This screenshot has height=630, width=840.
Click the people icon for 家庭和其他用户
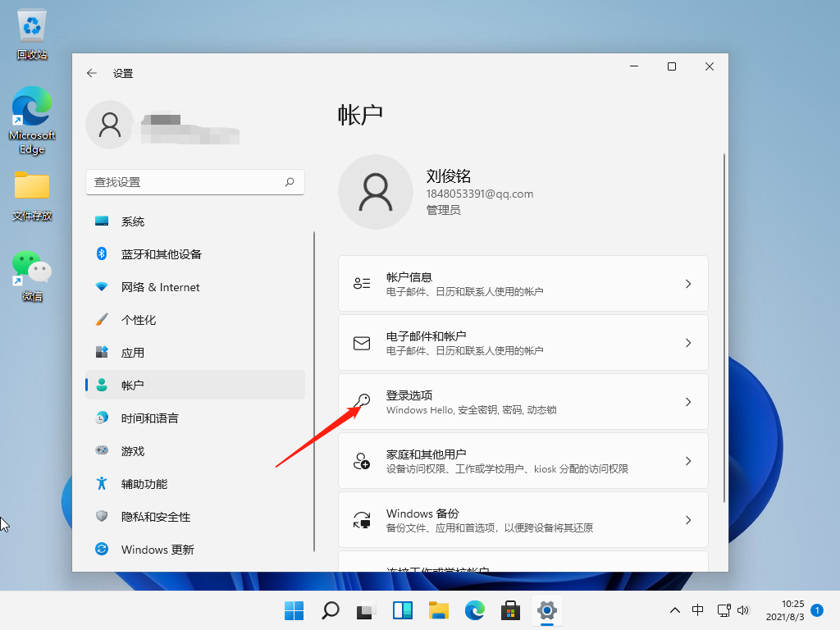click(x=362, y=460)
